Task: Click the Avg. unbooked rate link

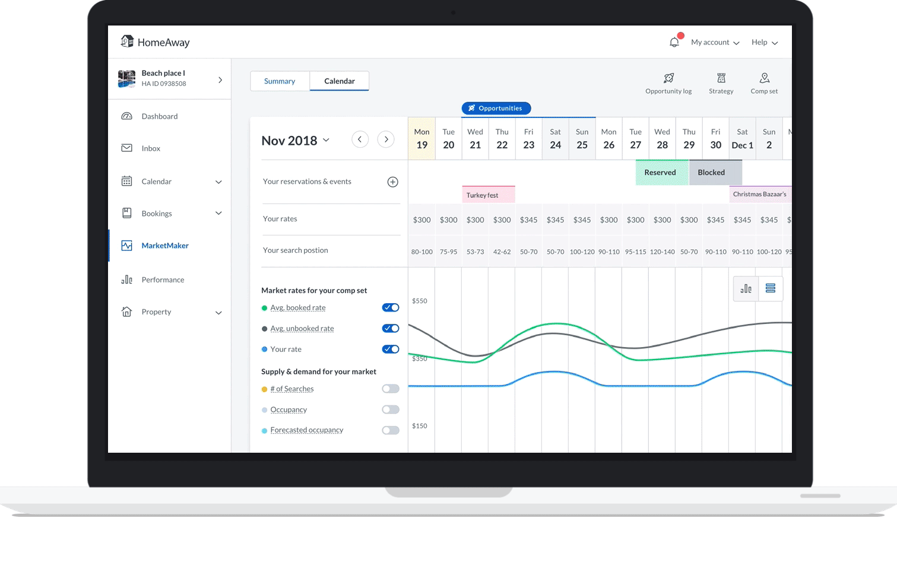Action: 302,328
